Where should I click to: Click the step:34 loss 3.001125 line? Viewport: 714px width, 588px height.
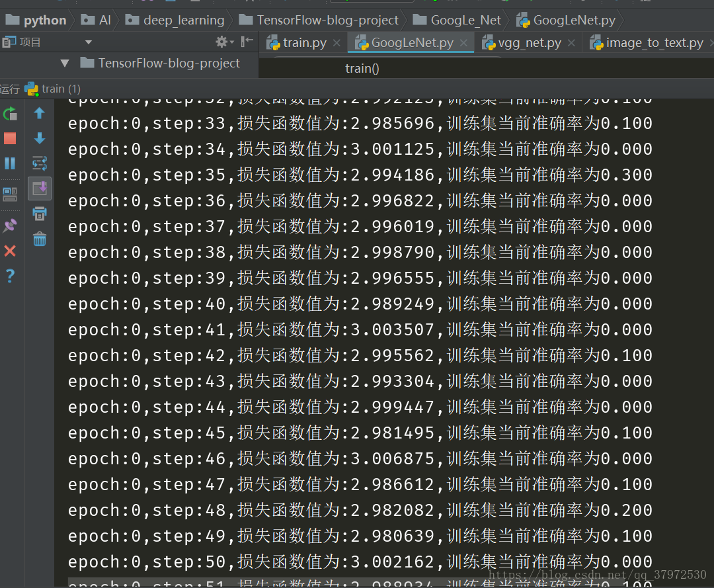[360, 149]
